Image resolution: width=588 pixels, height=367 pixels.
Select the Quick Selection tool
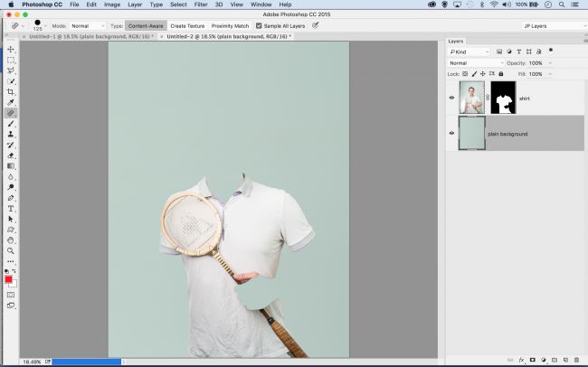click(x=11, y=81)
